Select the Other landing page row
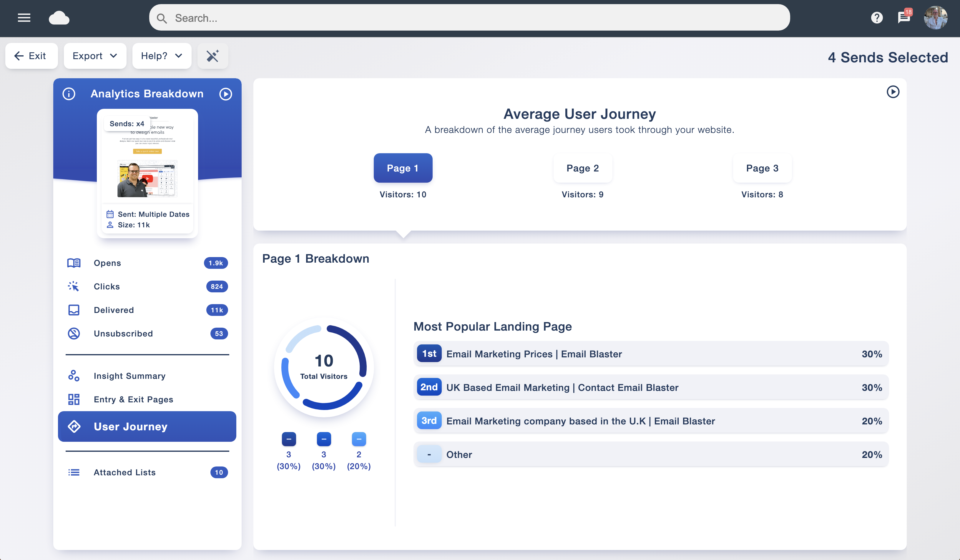 pyautogui.click(x=651, y=454)
